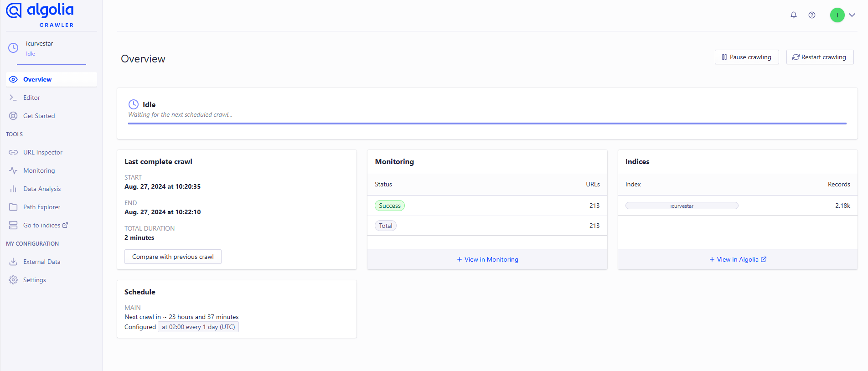Viewport: 868px width, 371px height.
Task: Open URL Inspector from sidebar
Action: [42, 152]
